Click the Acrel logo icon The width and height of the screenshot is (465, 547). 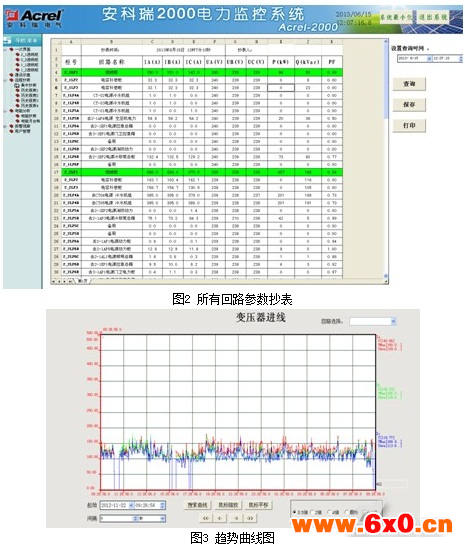coord(12,15)
